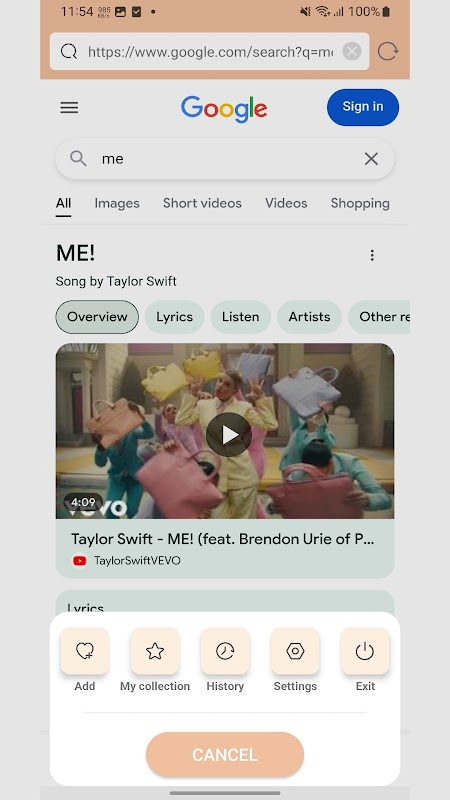Select the Artists chip

pyautogui.click(x=309, y=317)
